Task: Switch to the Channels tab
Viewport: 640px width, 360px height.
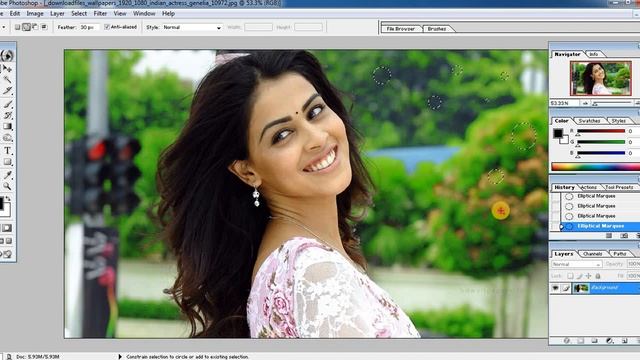Action: pyautogui.click(x=593, y=254)
